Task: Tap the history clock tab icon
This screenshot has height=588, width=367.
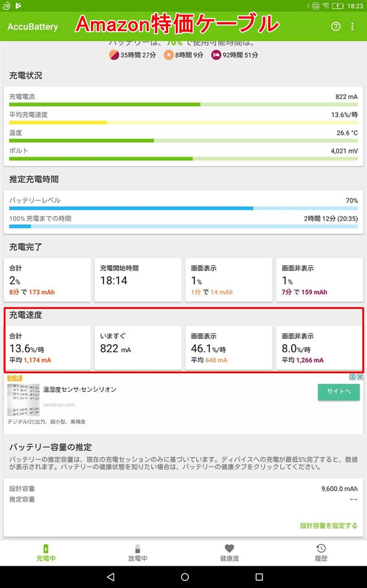Action: pyautogui.click(x=321, y=548)
